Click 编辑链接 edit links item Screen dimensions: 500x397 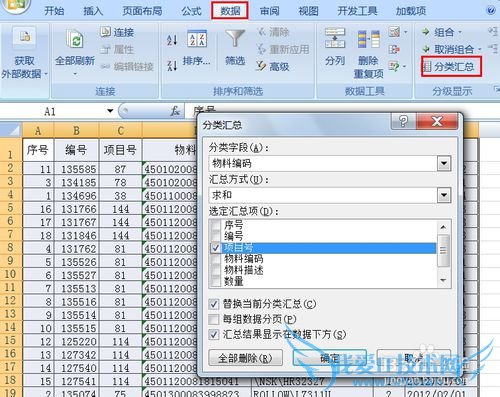pyautogui.click(x=127, y=67)
